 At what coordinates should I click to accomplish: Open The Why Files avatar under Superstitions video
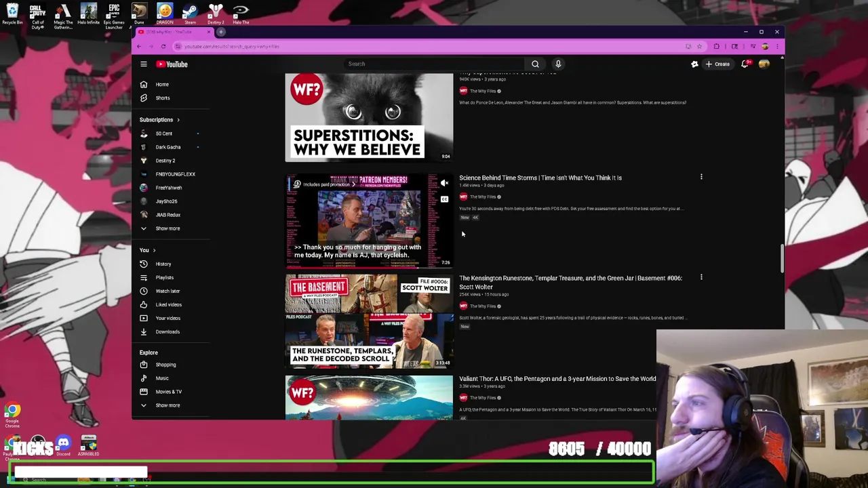(x=464, y=91)
